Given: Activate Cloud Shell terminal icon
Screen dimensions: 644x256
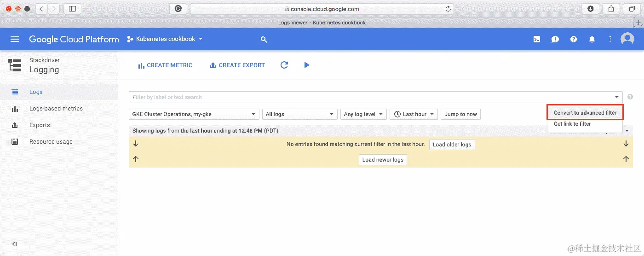Looking at the screenshot, I should (x=537, y=39).
